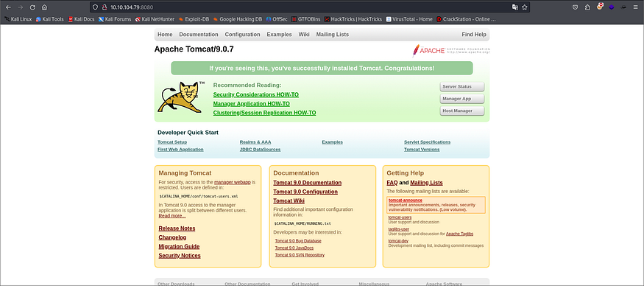This screenshot has height=286, width=644.
Task: Open Security Considerations HOW-TO link
Action: [256, 94]
